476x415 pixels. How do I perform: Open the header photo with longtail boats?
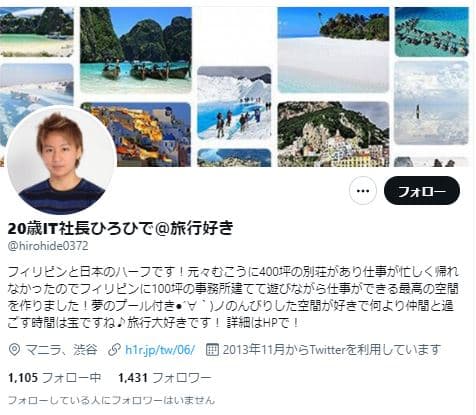coord(136,51)
